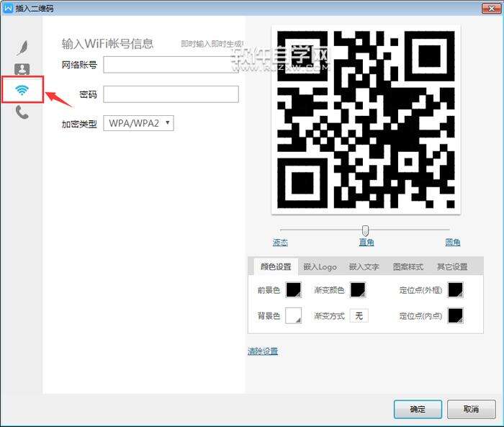504x427 pixels.
Task: Click the QR code preview image
Action: pyautogui.click(x=366, y=120)
